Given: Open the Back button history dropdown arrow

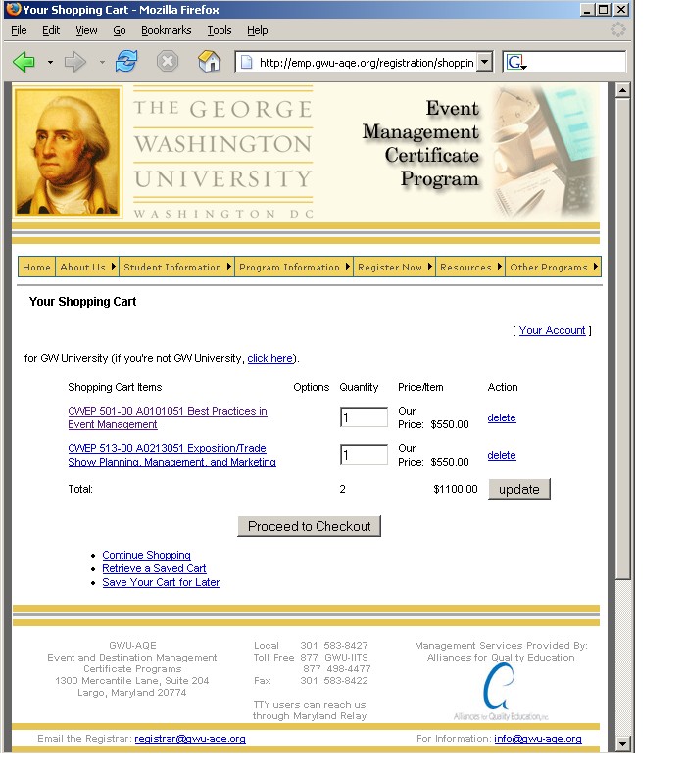Looking at the screenshot, I should (x=50, y=63).
